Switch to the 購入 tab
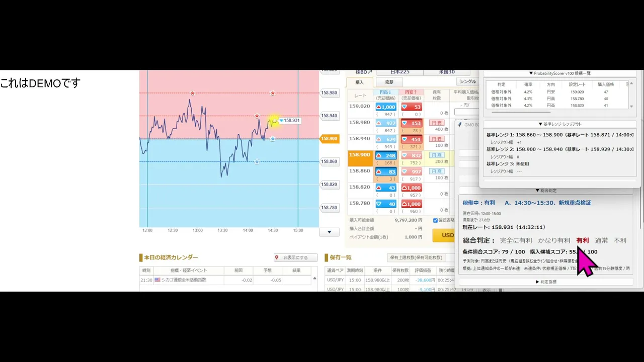Viewport: 644px width, 362px height. point(359,82)
